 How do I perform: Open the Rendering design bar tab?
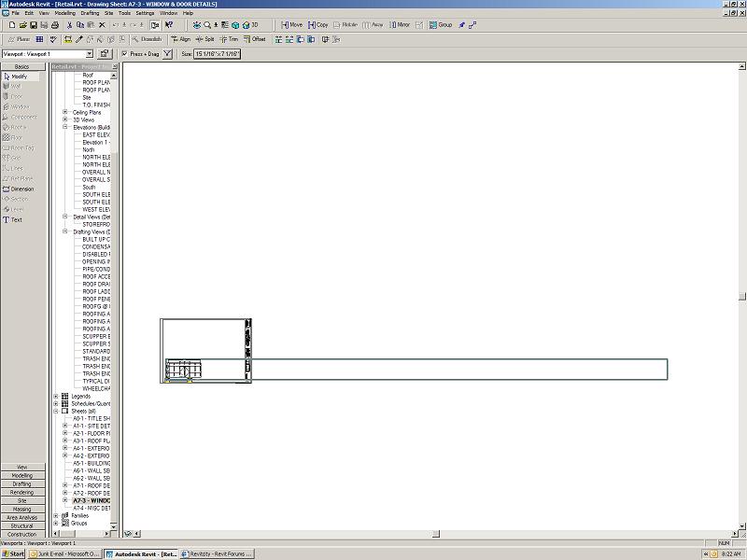tap(21, 492)
